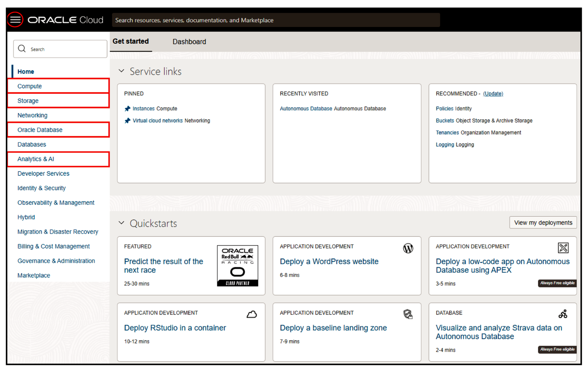Open the pinned Instances link
588x371 pixels.
[x=144, y=109]
